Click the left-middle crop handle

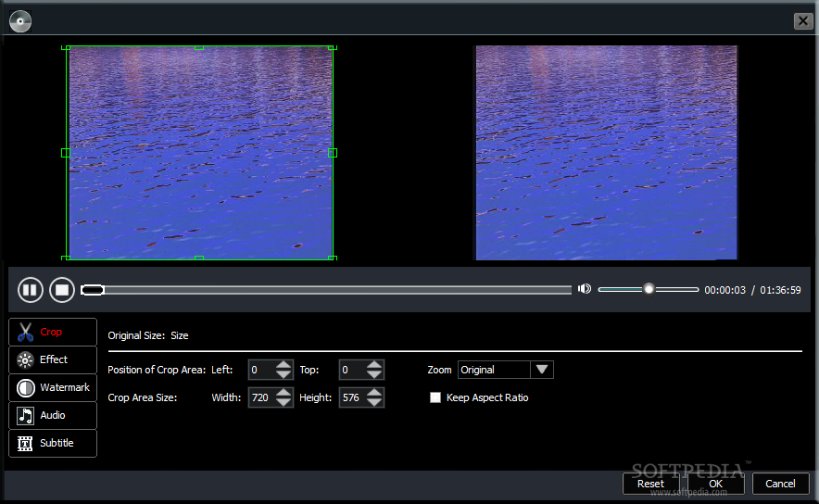66,153
